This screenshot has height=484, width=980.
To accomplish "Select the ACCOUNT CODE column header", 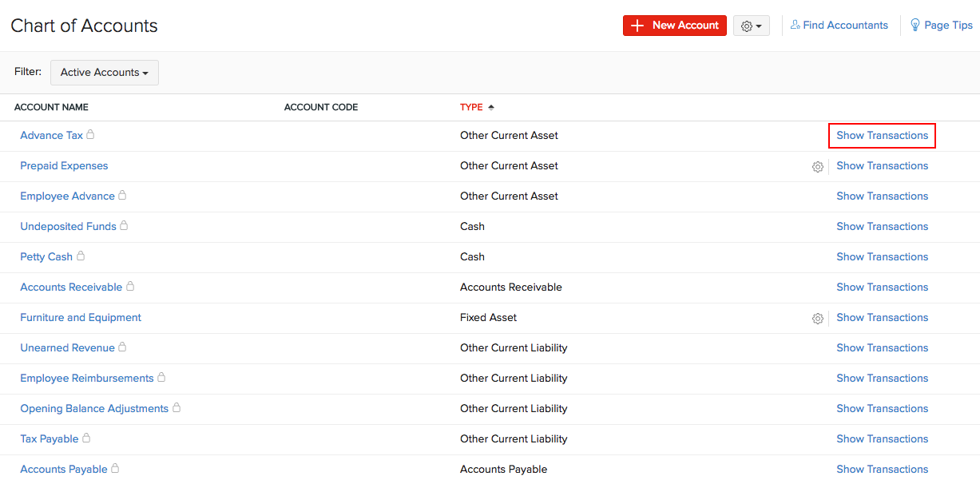I will [x=321, y=107].
